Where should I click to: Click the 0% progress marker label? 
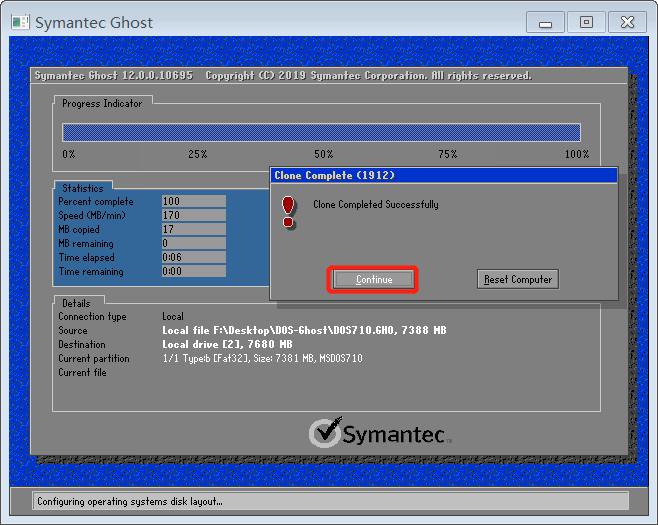pos(68,154)
